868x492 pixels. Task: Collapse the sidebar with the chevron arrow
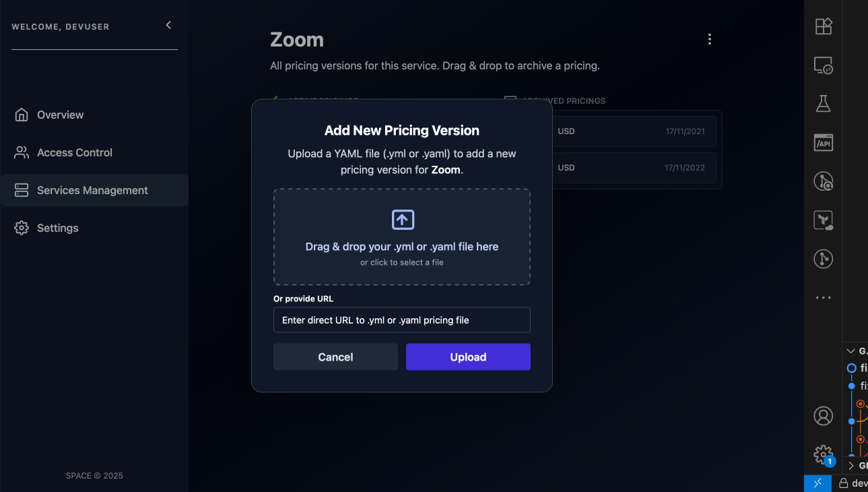tap(168, 25)
